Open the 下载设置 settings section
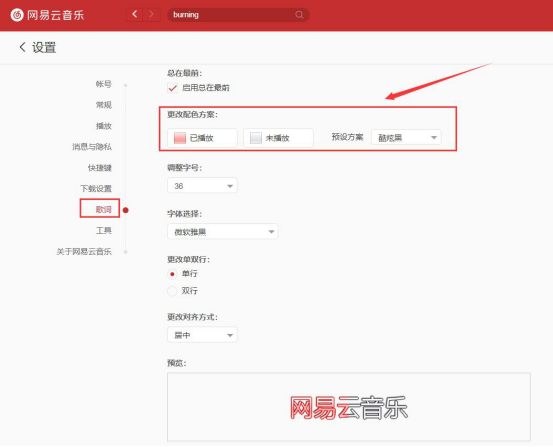This screenshot has width=553, height=447. pyautogui.click(x=96, y=188)
